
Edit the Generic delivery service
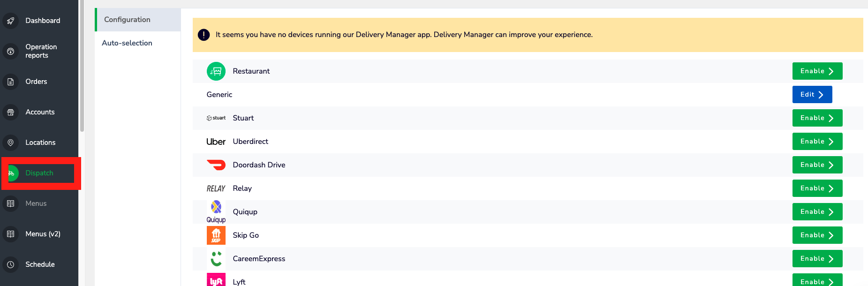tap(812, 95)
